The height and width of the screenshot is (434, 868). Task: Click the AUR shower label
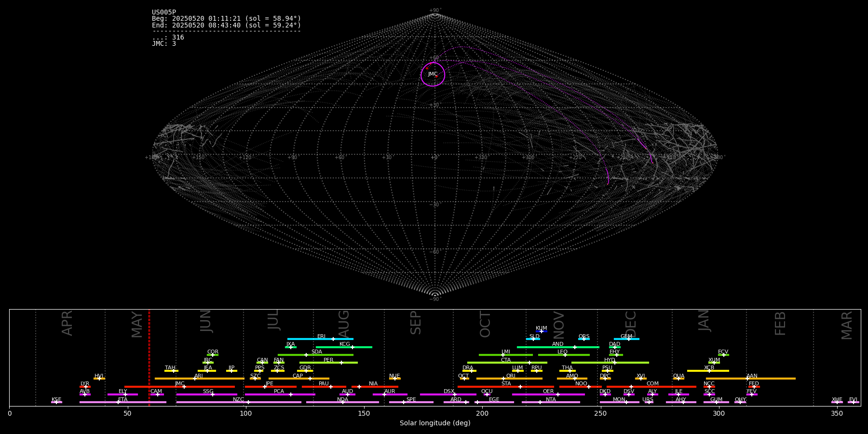click(x=390, y=392)
